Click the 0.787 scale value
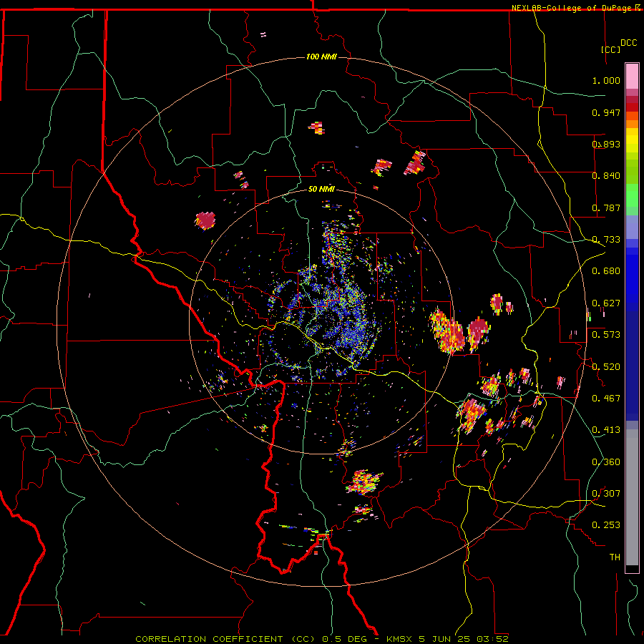The width and height of the screenshot is (644, 644). tap(606, 208)
